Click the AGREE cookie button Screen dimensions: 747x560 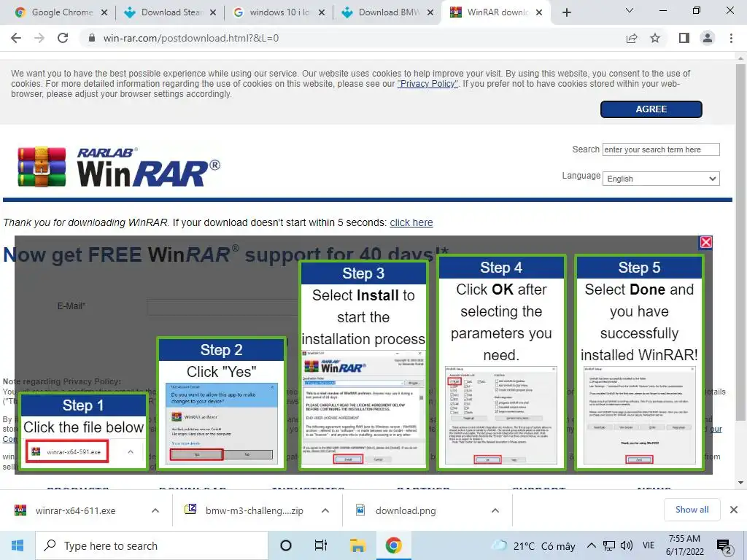[651, 109]
